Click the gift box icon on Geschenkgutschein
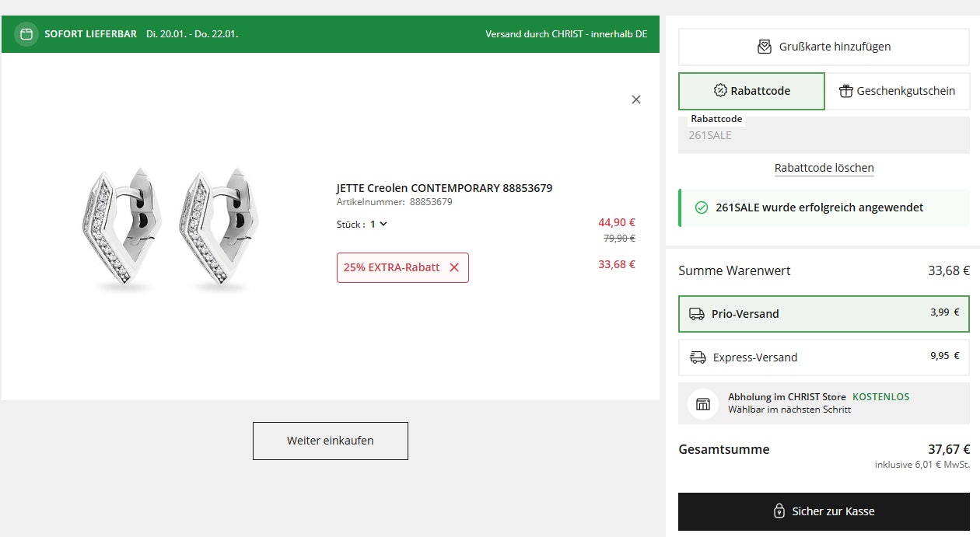 pos(846,91)
